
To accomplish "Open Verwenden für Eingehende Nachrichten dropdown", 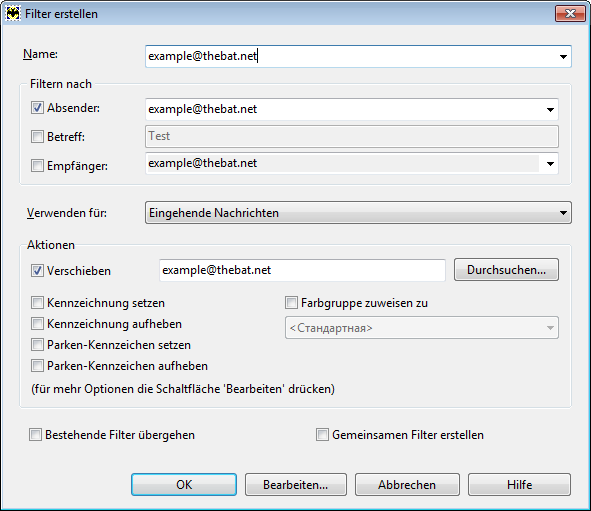I will 358,213.
